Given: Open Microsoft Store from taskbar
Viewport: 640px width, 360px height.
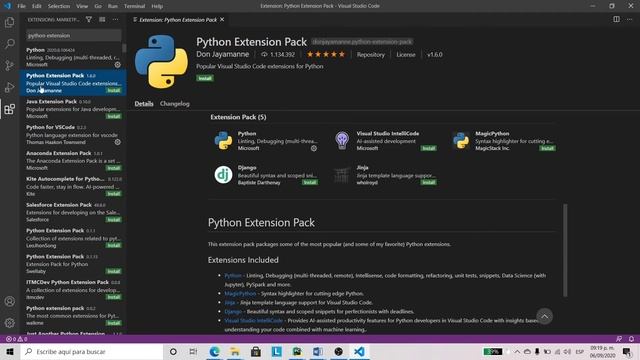Looking at the screenshot, I should tap(256, 351).
